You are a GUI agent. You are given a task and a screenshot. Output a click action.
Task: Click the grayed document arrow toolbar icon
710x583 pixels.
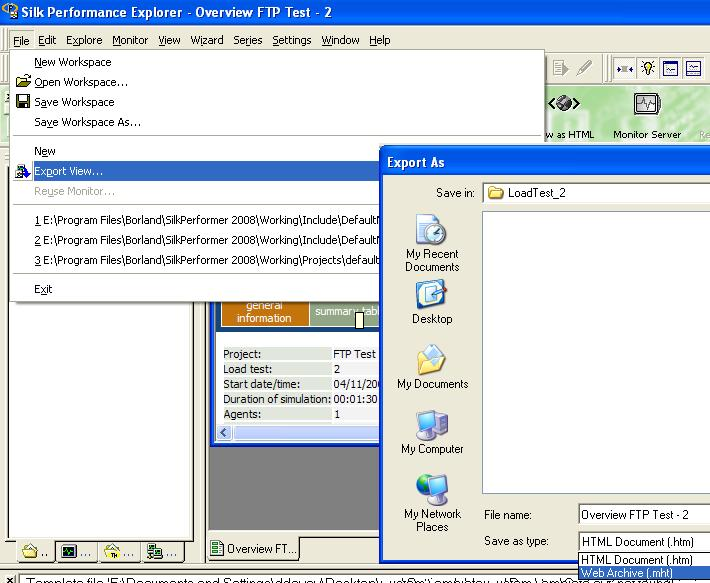click(561, 69)
